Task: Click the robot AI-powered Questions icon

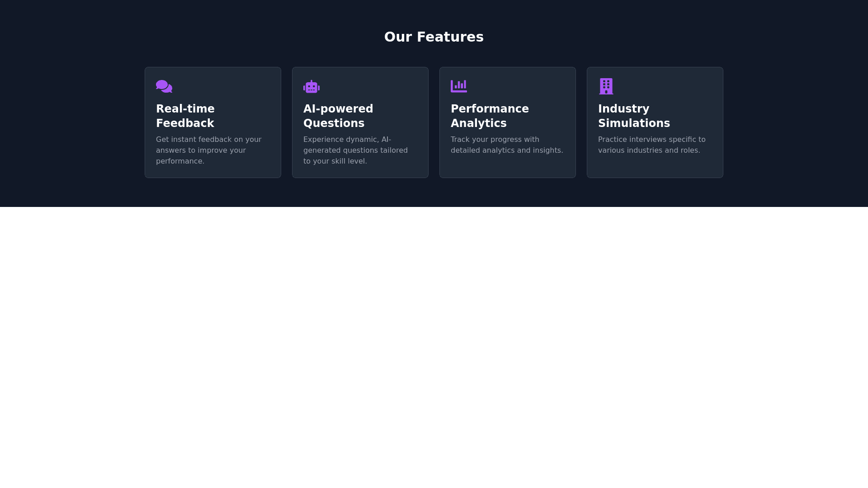Action: click(311, 86)
